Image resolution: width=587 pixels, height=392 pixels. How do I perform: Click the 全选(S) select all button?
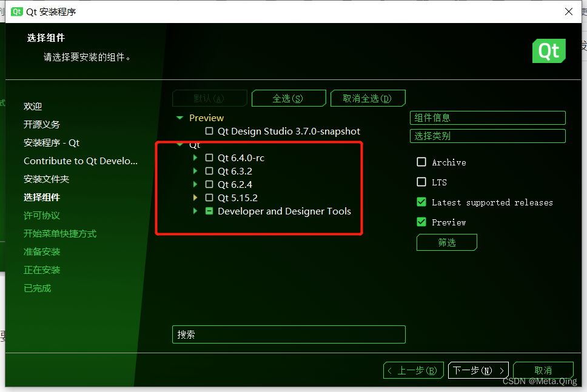pos(289,98)
